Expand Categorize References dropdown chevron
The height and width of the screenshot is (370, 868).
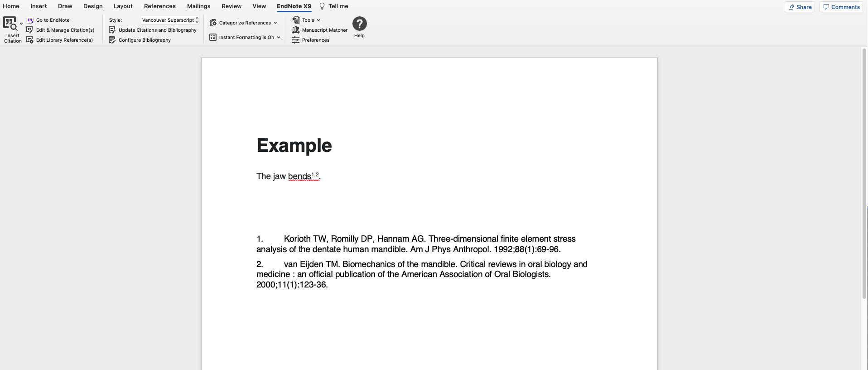tap(275, 23)
